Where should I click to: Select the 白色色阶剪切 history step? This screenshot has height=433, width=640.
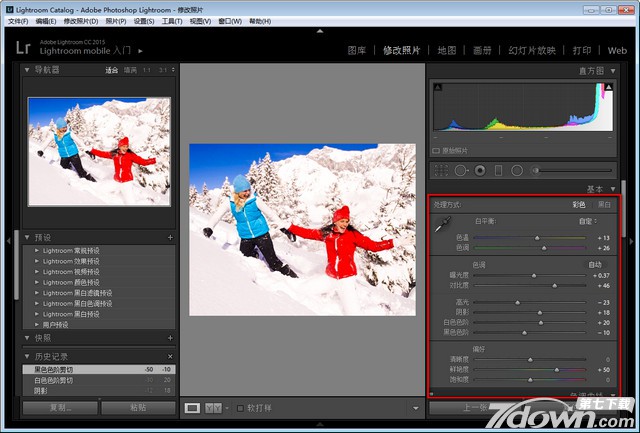tap(99, 380)
